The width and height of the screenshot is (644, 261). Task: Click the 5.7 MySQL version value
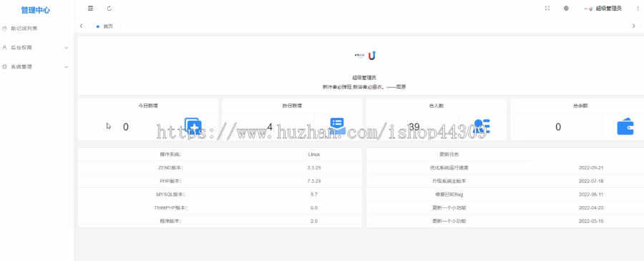[x=314, y=194]
